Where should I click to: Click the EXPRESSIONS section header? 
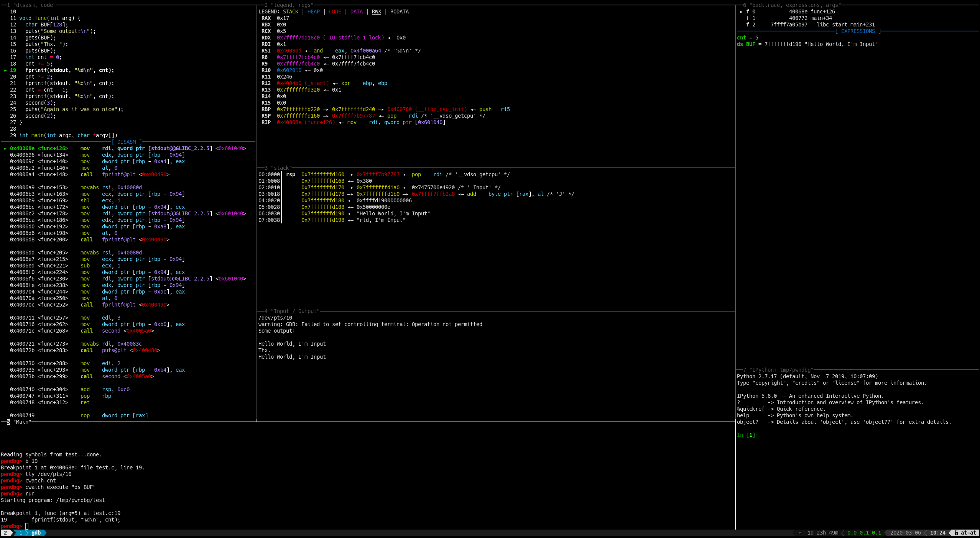858,31
